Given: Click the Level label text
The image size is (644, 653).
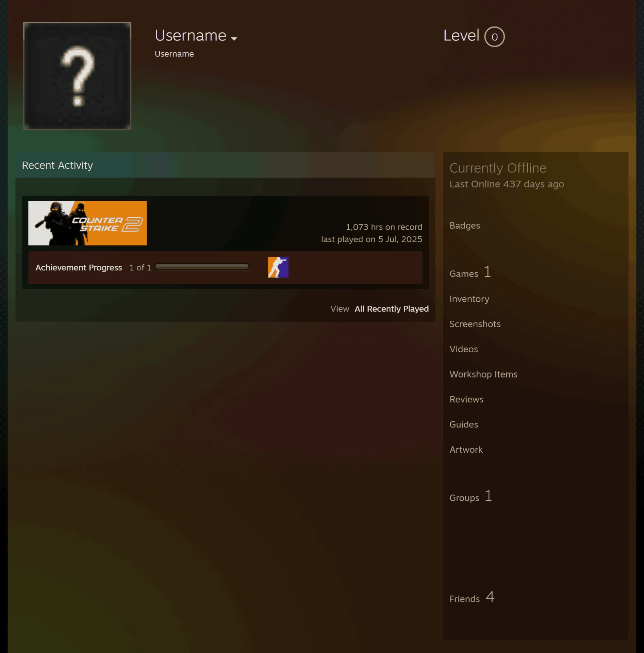Looking at the screenshot, I should [461, 35].
